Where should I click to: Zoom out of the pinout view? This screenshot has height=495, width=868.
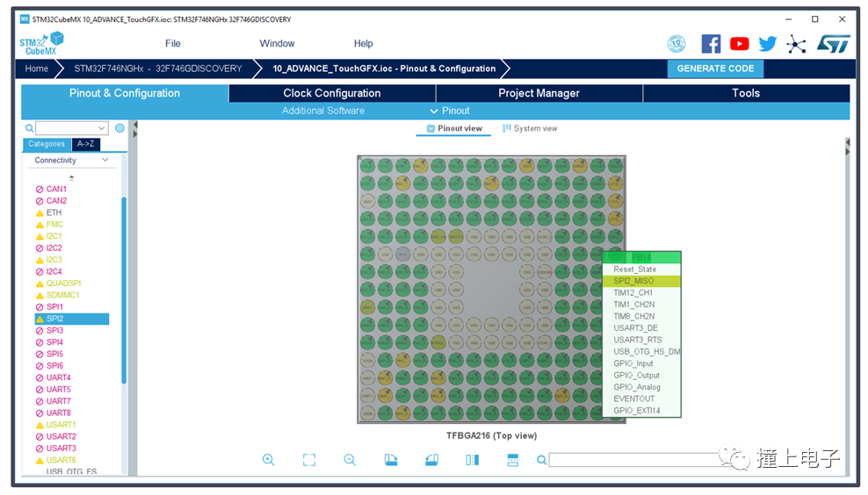point(350,460)
